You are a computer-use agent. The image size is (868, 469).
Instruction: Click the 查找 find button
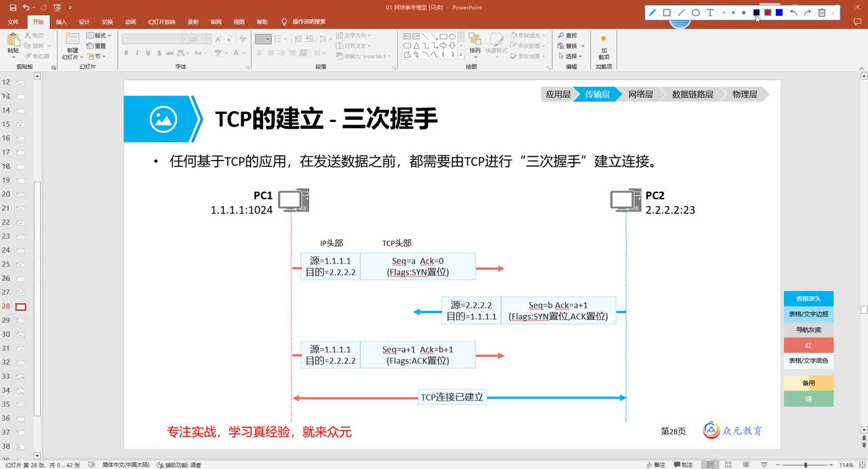click(568, 35)
